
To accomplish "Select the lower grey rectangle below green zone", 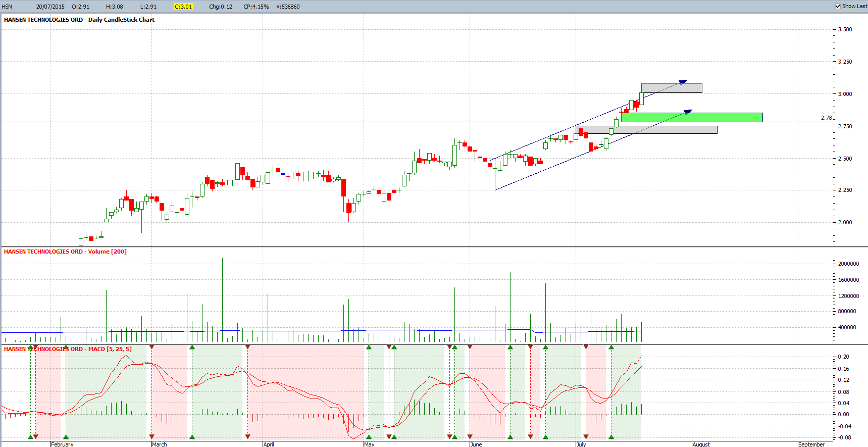I will coord(646,130).
